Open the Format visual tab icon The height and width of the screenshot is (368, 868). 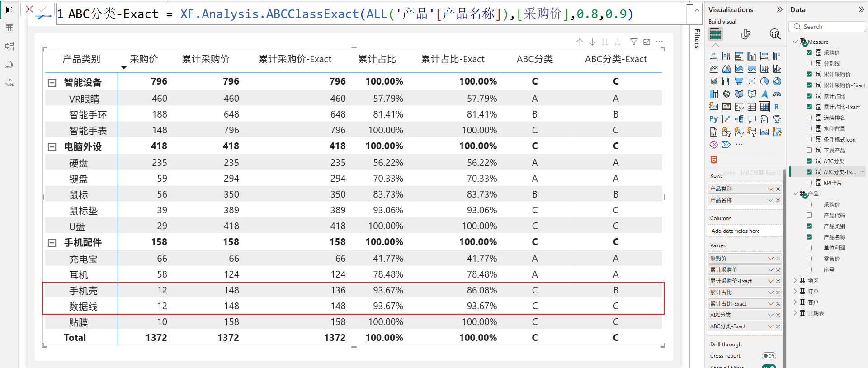pos(745,34)
